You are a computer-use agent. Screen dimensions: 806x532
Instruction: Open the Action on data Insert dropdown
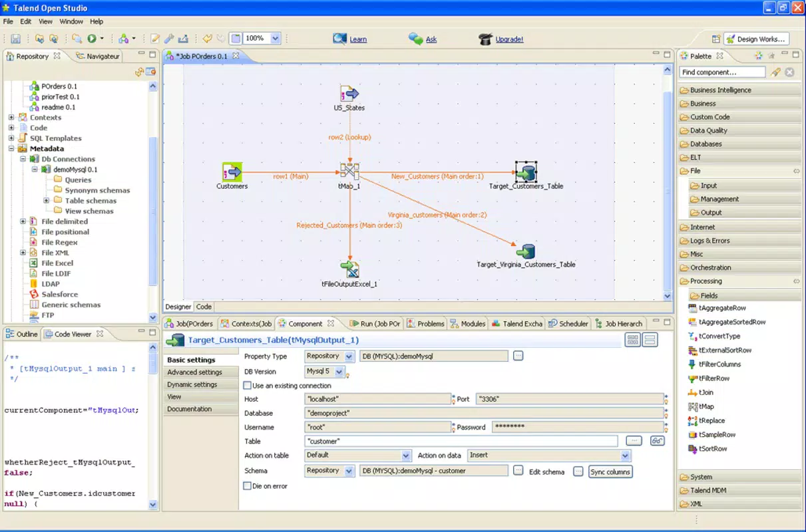626,456
